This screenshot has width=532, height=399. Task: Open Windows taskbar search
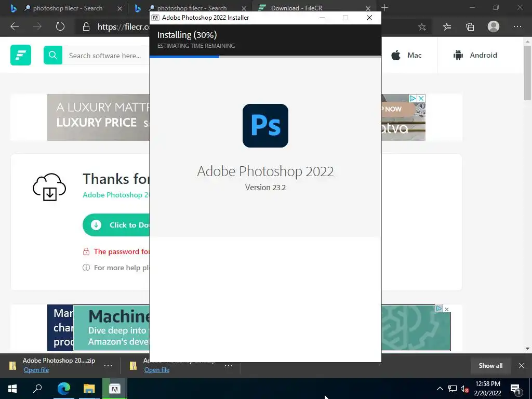[x=37, y=389]
